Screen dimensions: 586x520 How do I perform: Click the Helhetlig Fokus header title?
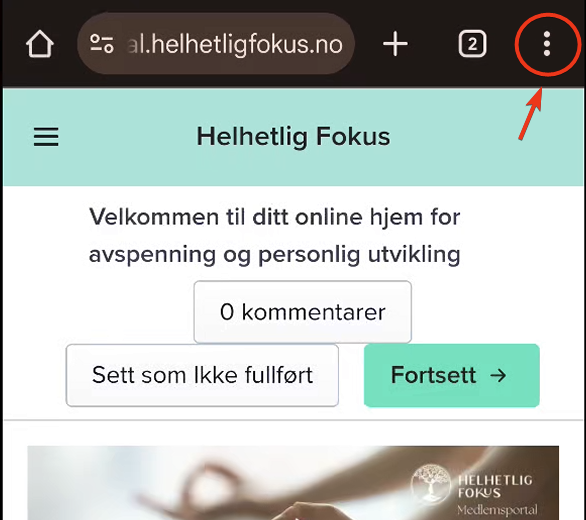(293, 136)
